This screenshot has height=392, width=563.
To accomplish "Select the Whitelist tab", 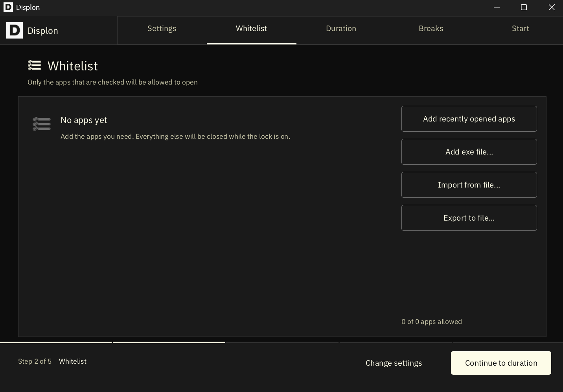I will tap(252, 30).
